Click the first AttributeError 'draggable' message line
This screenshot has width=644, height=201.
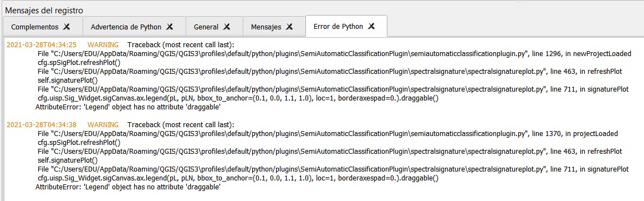[128, 107]
